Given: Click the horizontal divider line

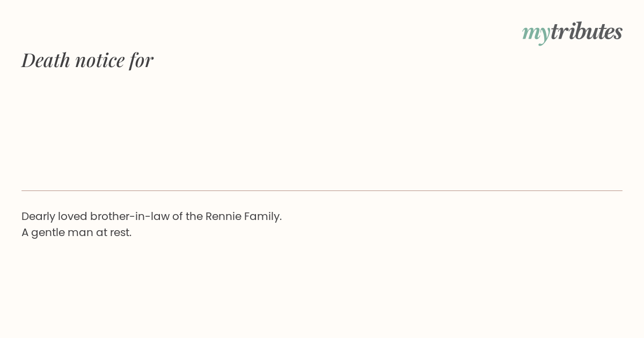Looking at the screenshot, I should pos(322,190).
